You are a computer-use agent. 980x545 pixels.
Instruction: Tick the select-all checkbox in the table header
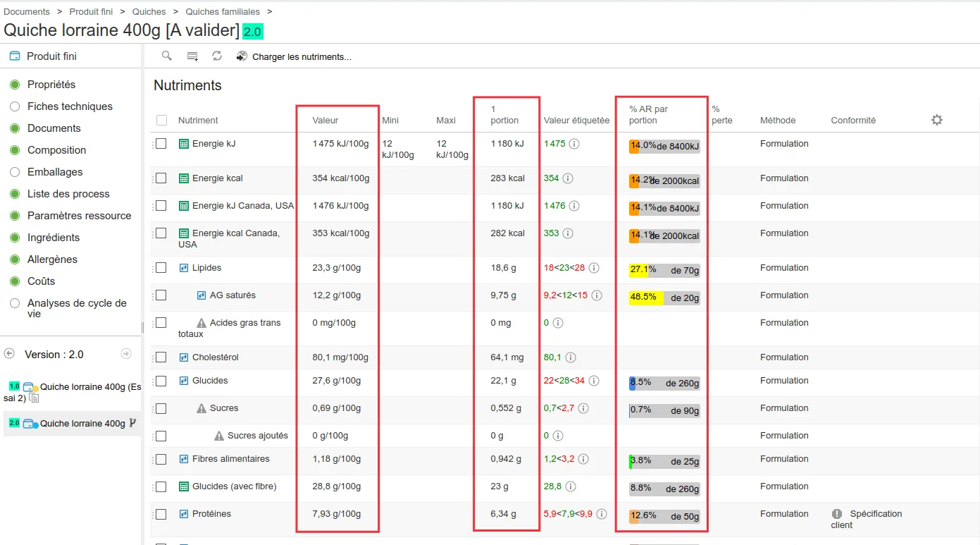pos(162,121)
